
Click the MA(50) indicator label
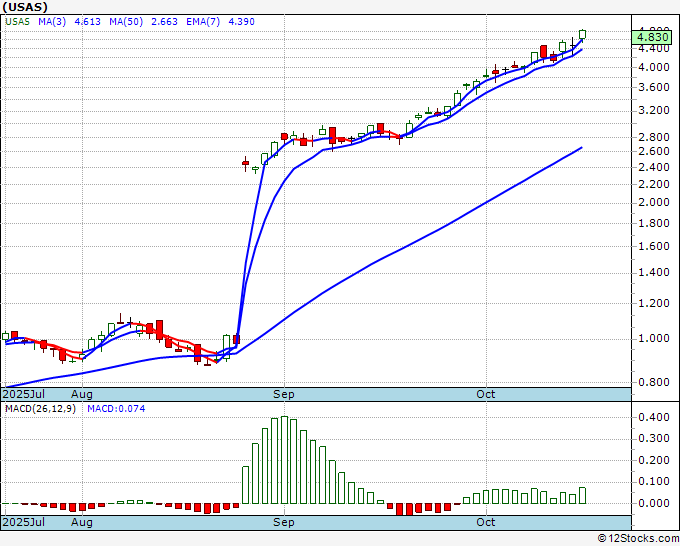126,22
